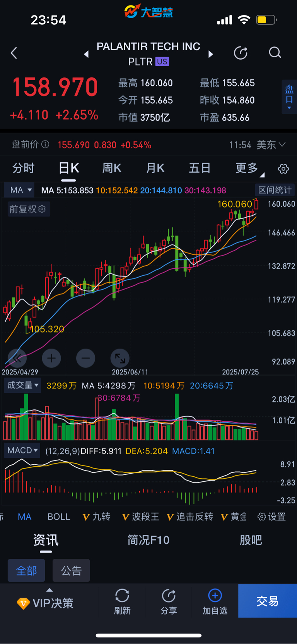Tap the Wi-Fi status icon

point(244,20)
